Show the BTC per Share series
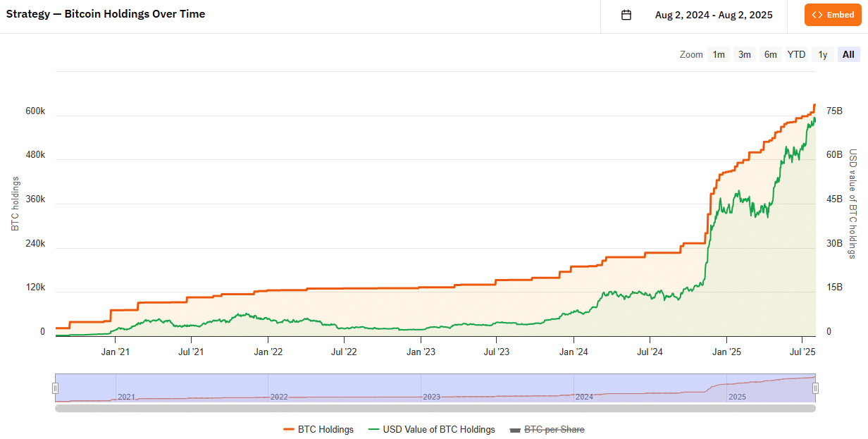Image resolution: width=868 pixels, height=439 pixels. pos(554,429)
